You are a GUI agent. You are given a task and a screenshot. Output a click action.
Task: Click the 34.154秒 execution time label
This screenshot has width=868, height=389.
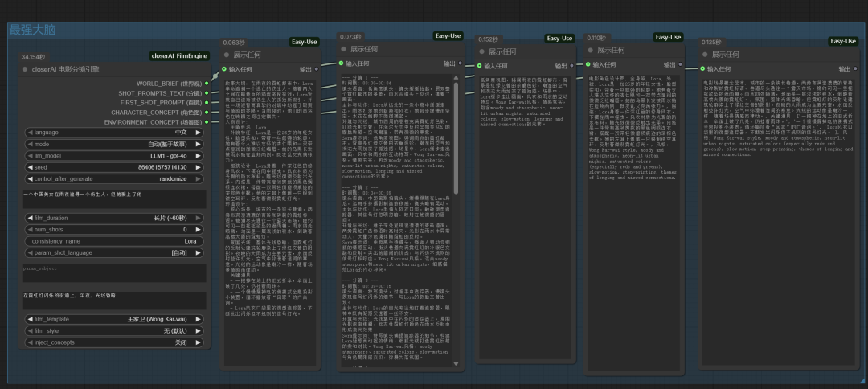[x=33, y=56]
